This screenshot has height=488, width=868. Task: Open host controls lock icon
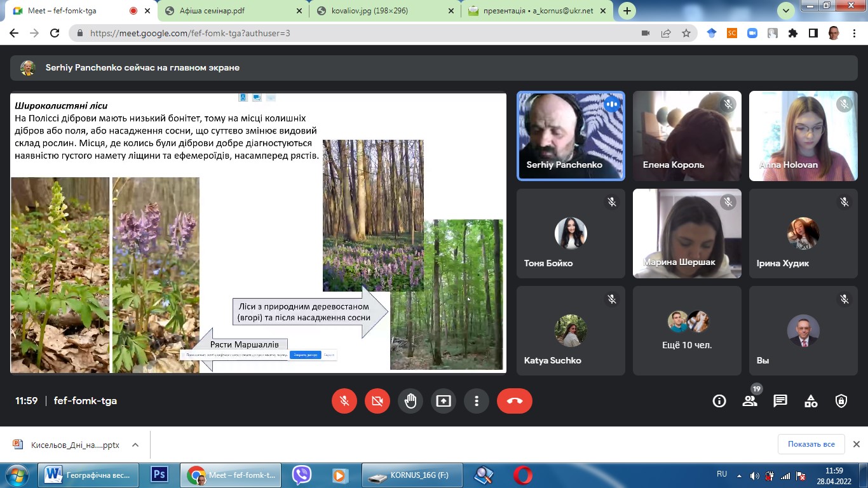click(x=841, y=401)
